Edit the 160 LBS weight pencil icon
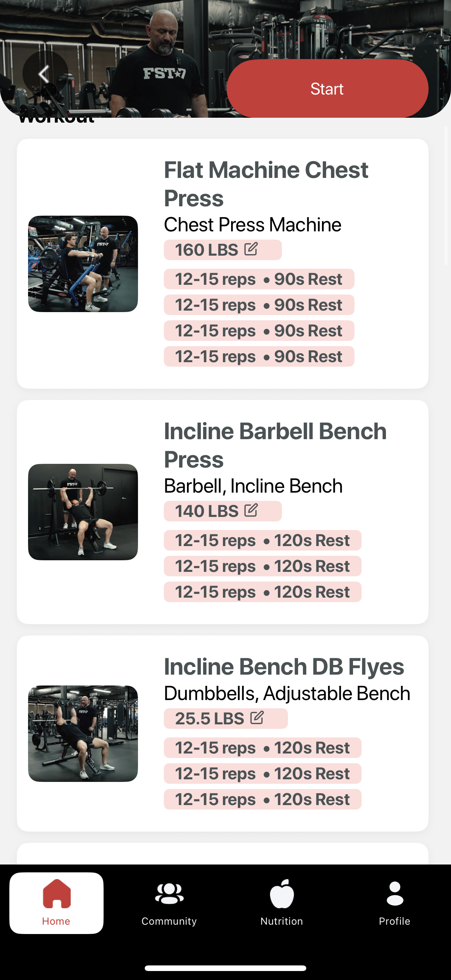451x980 pixels. pos(251,249)
